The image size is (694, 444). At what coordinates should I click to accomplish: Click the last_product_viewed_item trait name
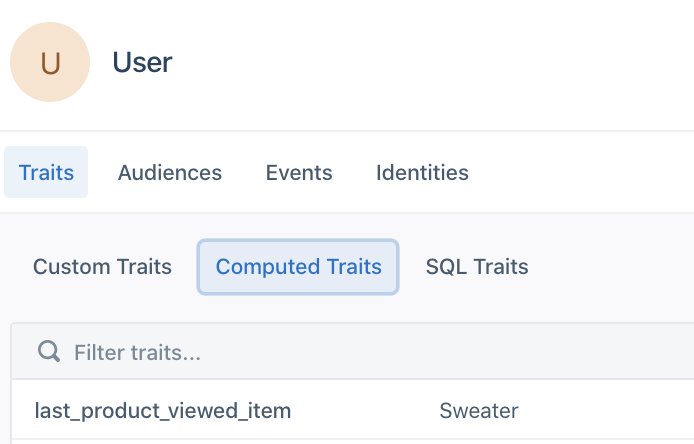pos(163,411)
